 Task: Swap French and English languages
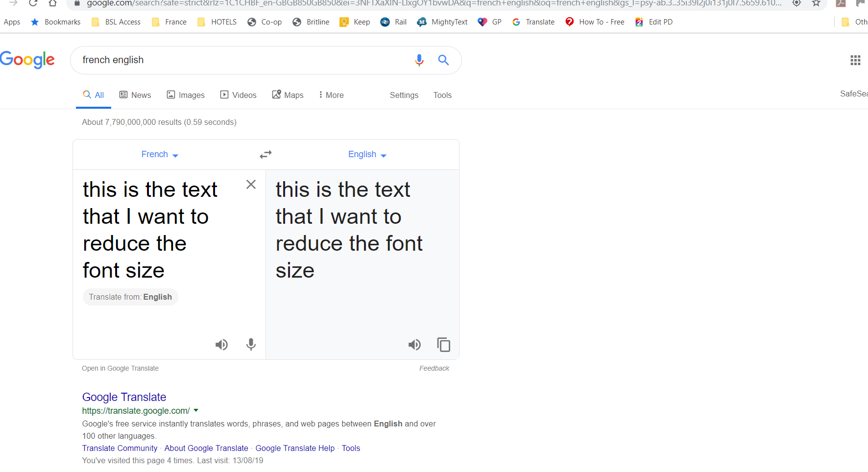pos(265,155)
